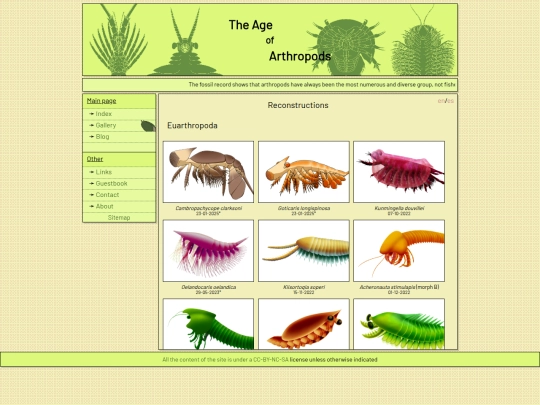Viewport: 540px width, 405px height.
Task: Click the Other section heading
Action: coord(95,159)
